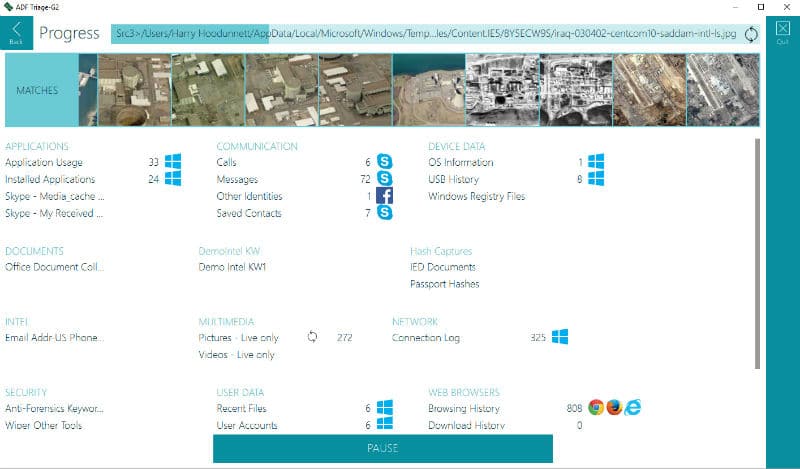Click the Internet Explorer icon in Web Browsers
Viewport: 800px width, 469px height.
pos(632,408)
